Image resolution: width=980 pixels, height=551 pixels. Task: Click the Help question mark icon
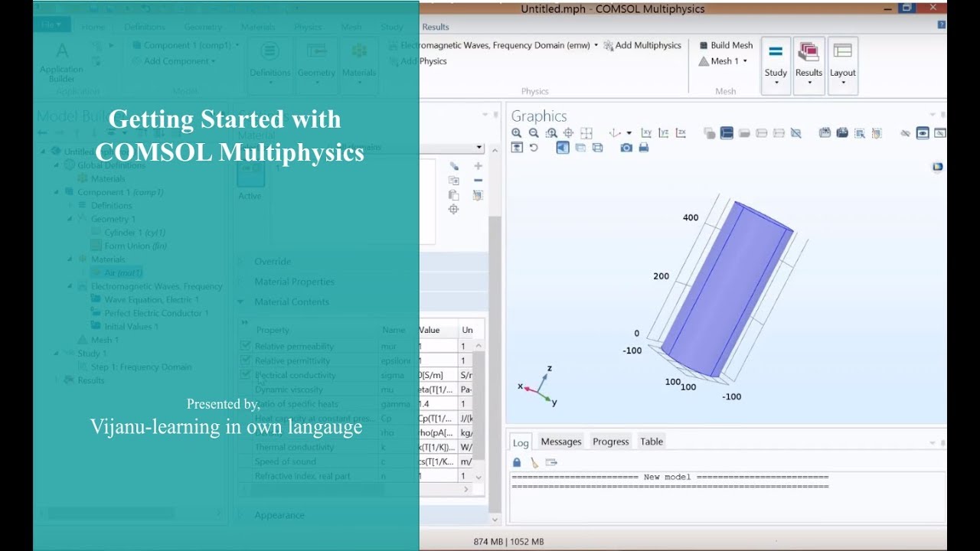(x=942, y=25)
